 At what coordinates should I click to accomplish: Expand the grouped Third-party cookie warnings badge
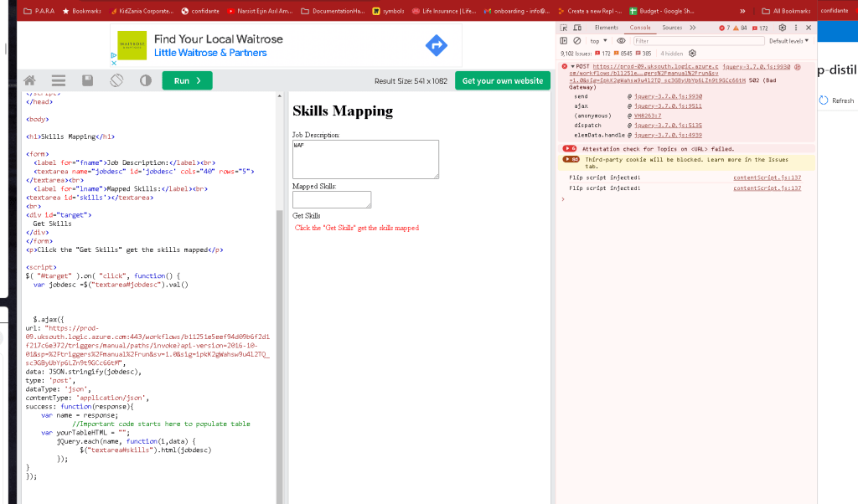pyautogui.click(x=571, y=160)
